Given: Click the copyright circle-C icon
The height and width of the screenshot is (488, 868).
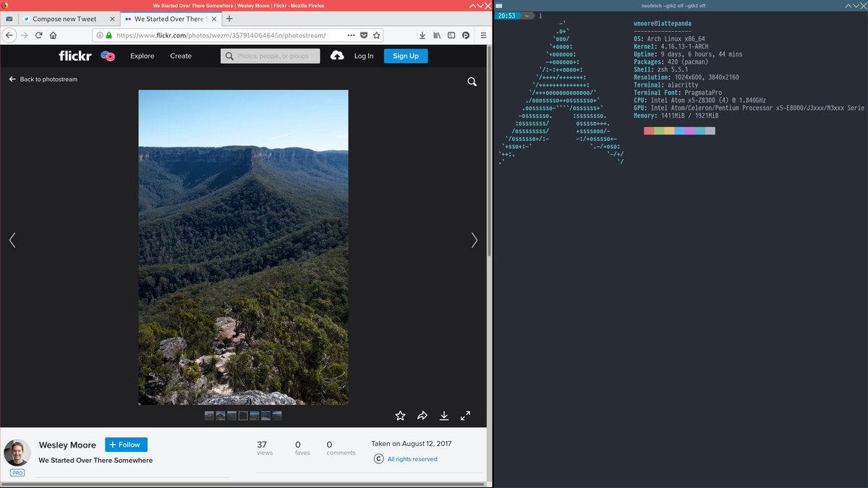Looking at the screenshot, I should [378, 458].
